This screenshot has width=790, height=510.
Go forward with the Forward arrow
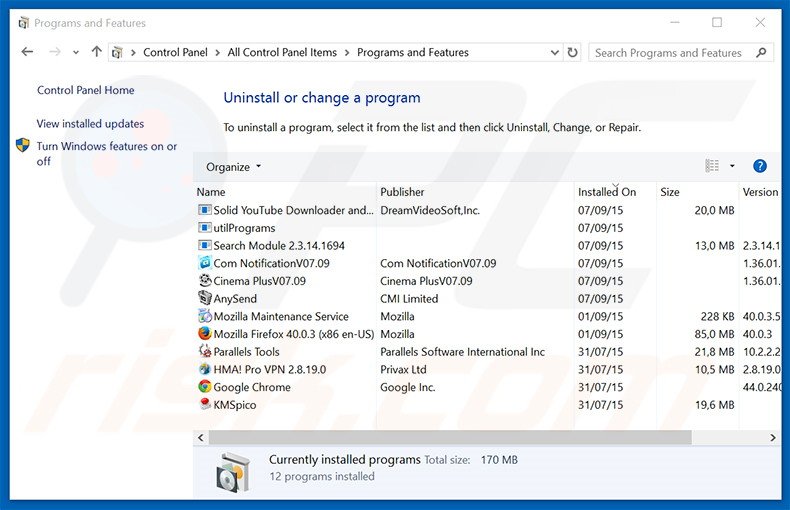54,52
